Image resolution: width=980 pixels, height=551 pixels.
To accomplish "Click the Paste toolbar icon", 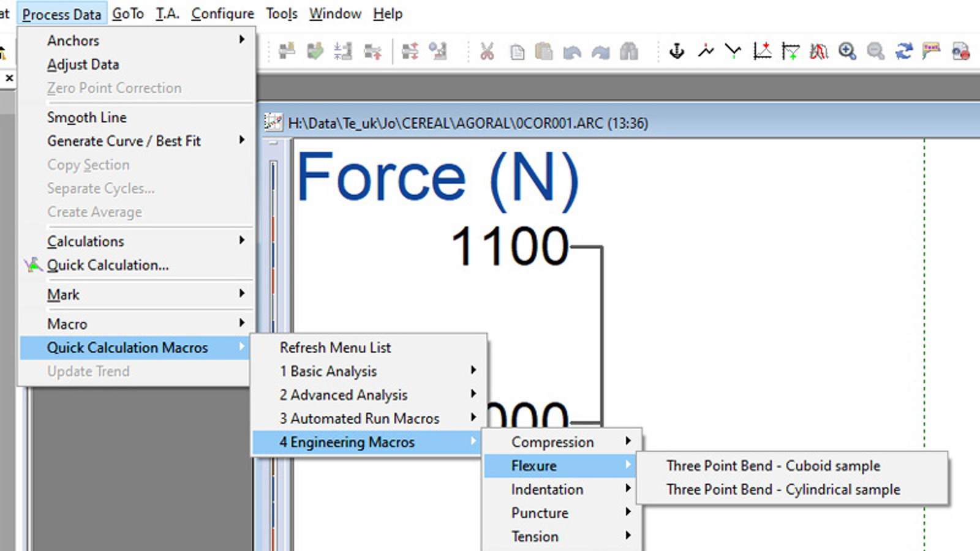I will [x=544, y=51].
